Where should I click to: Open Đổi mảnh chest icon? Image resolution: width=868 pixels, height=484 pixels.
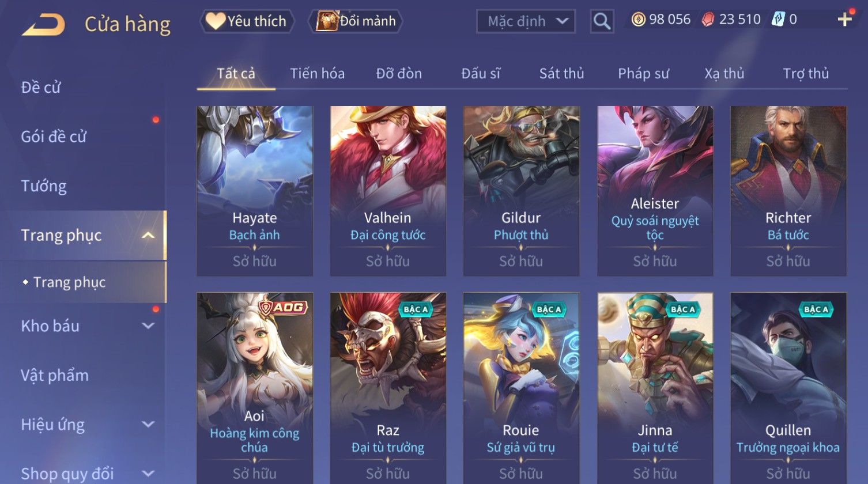tap(327, 21)
